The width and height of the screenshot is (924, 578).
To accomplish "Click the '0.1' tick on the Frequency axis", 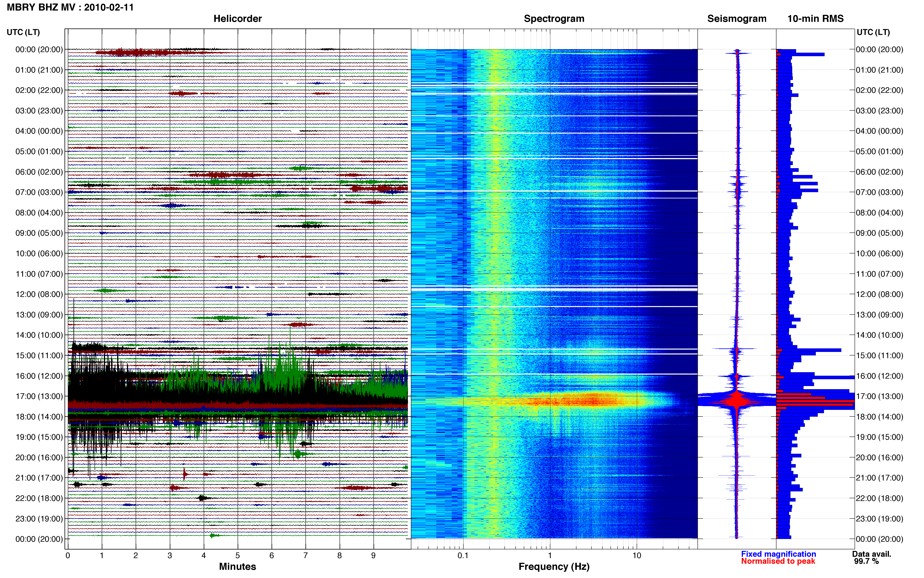I will 463,555.
